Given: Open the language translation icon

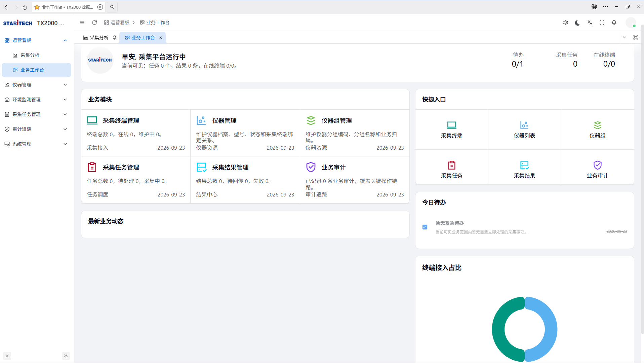Looking at the screenshot, I should pos(590,23).
